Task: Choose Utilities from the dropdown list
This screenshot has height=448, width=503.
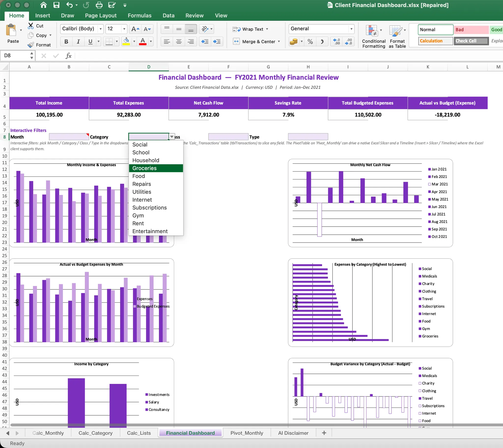Action: [x=156, y=192]
